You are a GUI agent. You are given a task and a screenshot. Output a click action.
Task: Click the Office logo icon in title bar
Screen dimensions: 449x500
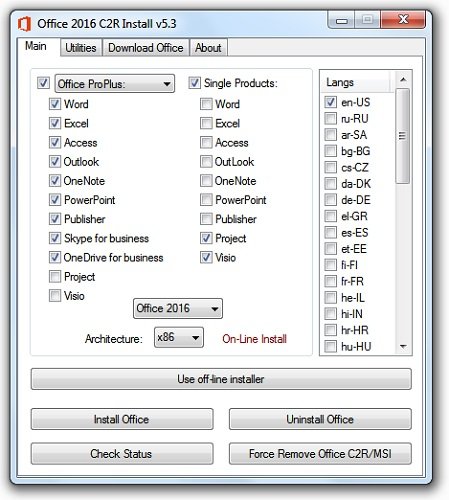(24, 24)
